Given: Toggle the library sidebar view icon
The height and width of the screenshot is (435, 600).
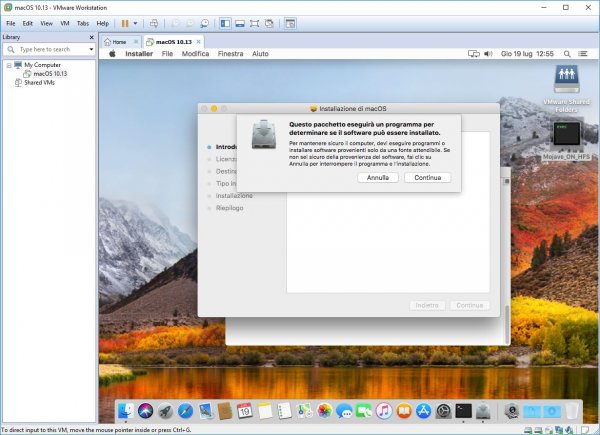Looking at the screenshot, I should 225,23.
